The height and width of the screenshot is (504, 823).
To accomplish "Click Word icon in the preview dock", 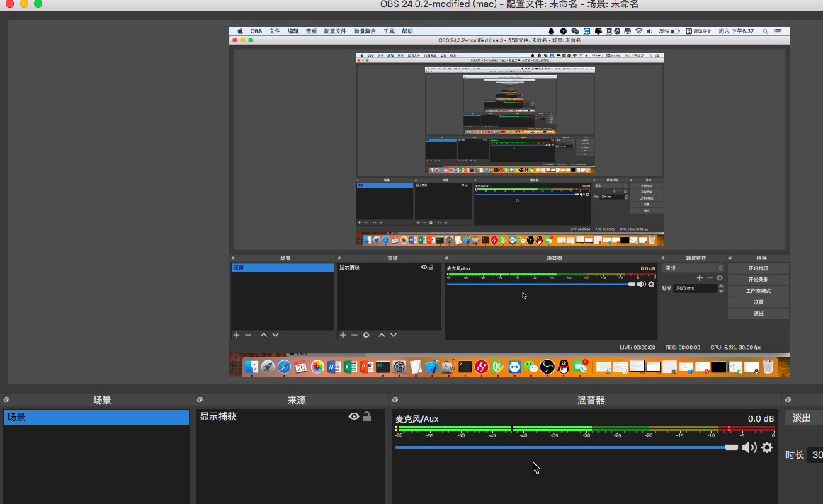I will 334,367.
